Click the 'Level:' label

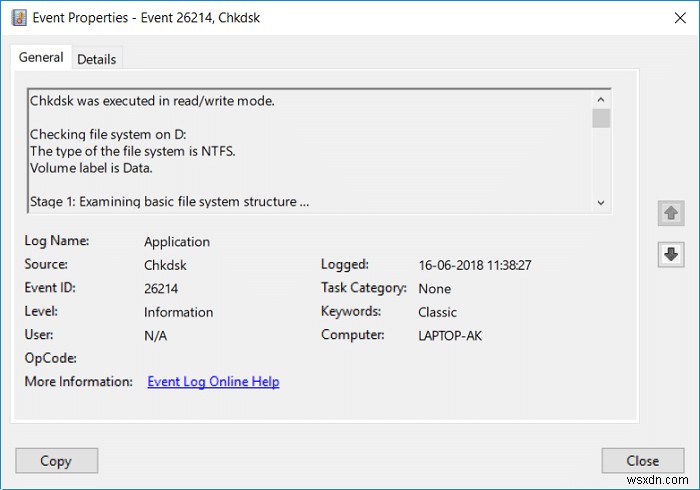coord(41,311)
